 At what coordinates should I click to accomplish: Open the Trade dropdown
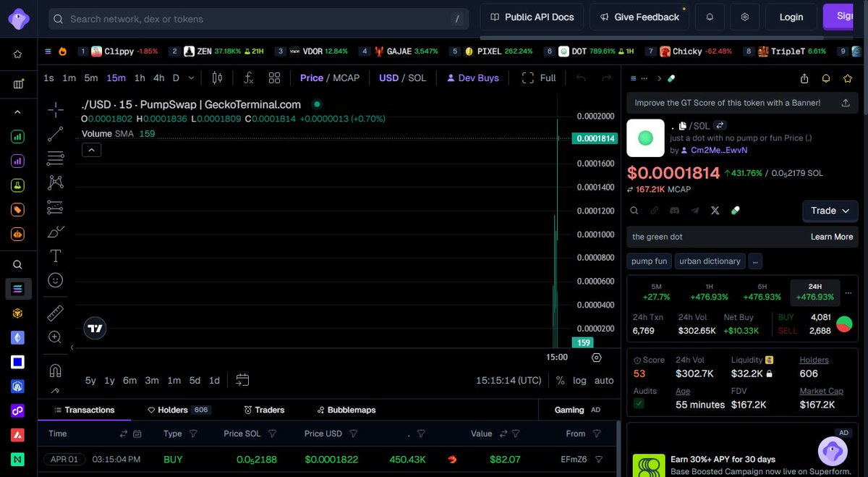click(830, 211)
